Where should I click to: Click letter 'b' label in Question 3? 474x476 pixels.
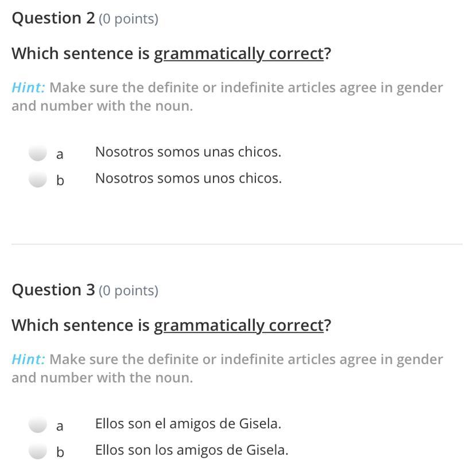pyautogui.click(x=60, y=452)
